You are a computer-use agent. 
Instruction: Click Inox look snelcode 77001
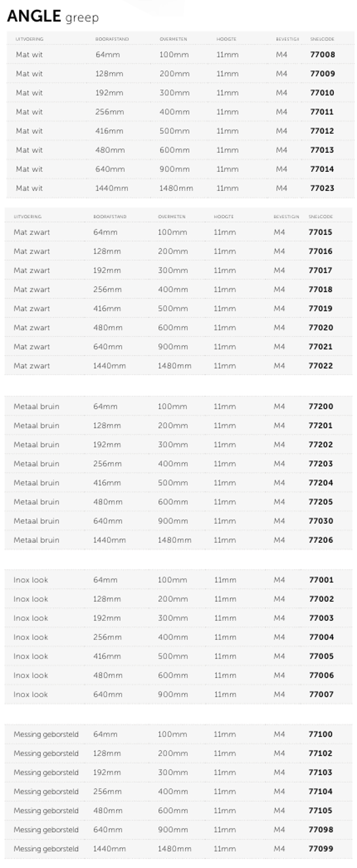(x=321, y=580)
